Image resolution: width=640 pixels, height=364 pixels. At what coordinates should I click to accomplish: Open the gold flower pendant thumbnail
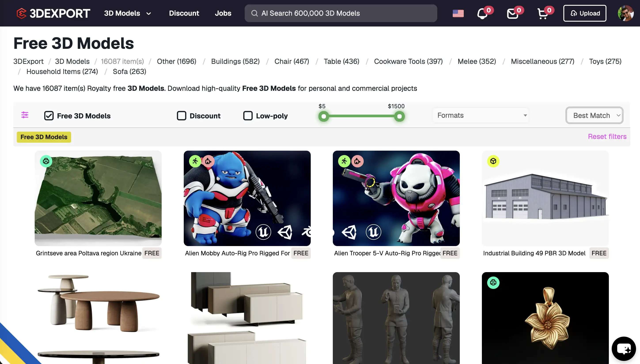click(x=545, y=318)
